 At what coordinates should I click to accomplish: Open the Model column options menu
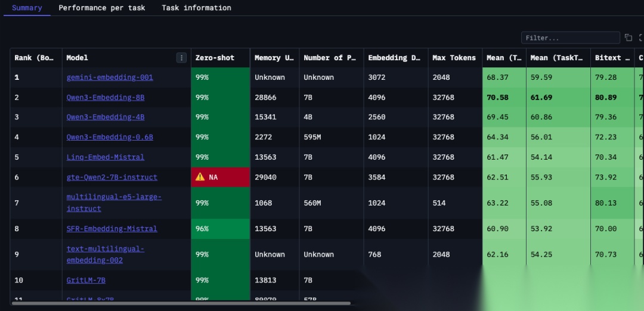(x=181, y=58)
